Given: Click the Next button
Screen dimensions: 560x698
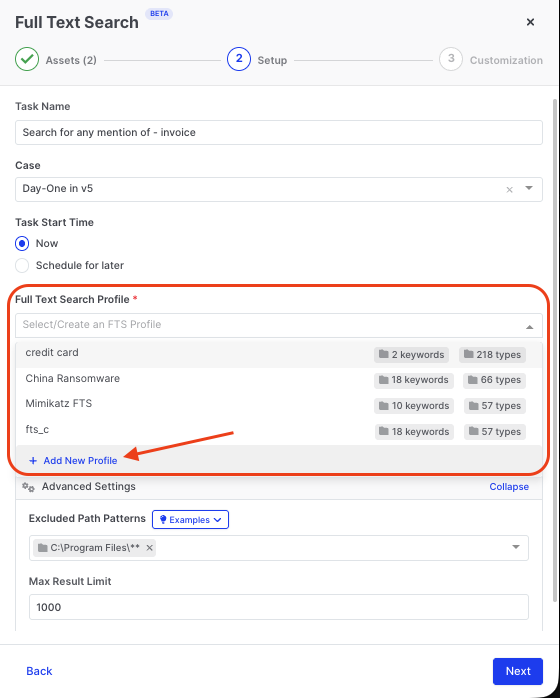Looking at the screenshot, I should 518,671.
